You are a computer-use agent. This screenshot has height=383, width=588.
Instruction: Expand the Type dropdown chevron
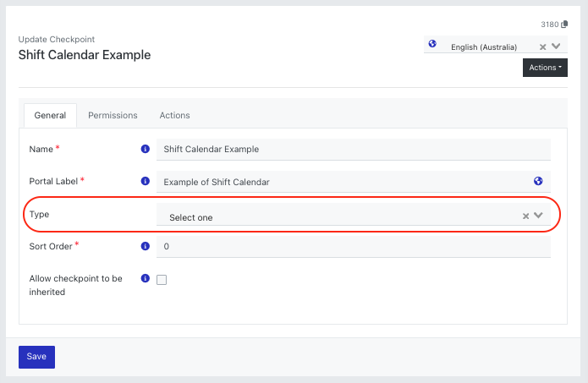538,215
